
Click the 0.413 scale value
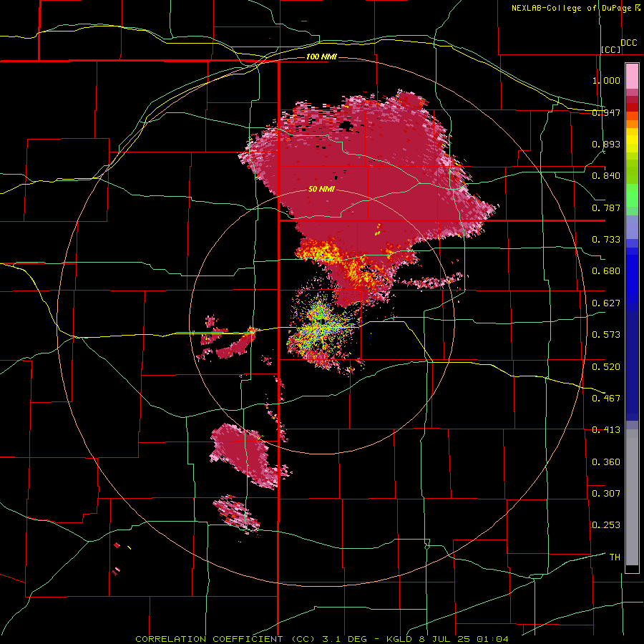[x=606, y=430]
